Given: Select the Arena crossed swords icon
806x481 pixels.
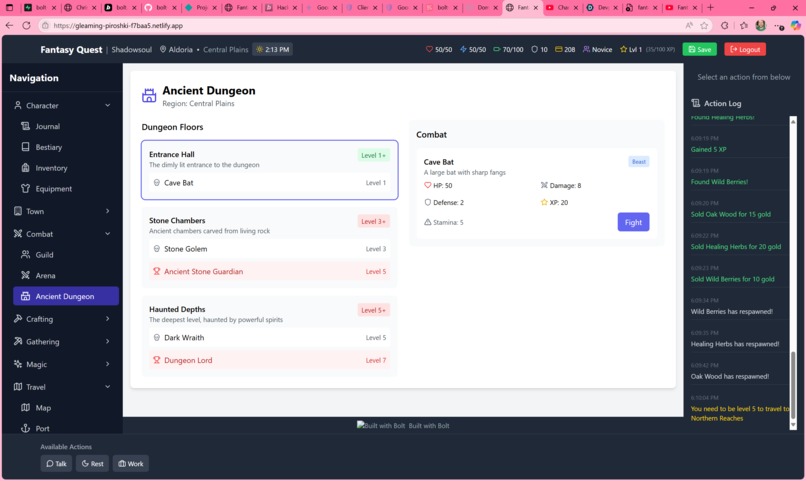Looking at the screenshot, I should click(x=25, y=275).
